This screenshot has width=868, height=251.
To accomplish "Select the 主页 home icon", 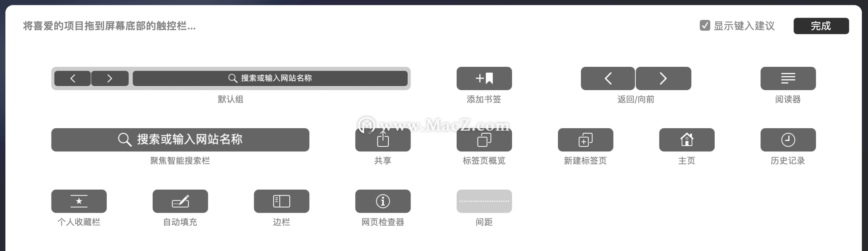I will click(x=687, y=140).
